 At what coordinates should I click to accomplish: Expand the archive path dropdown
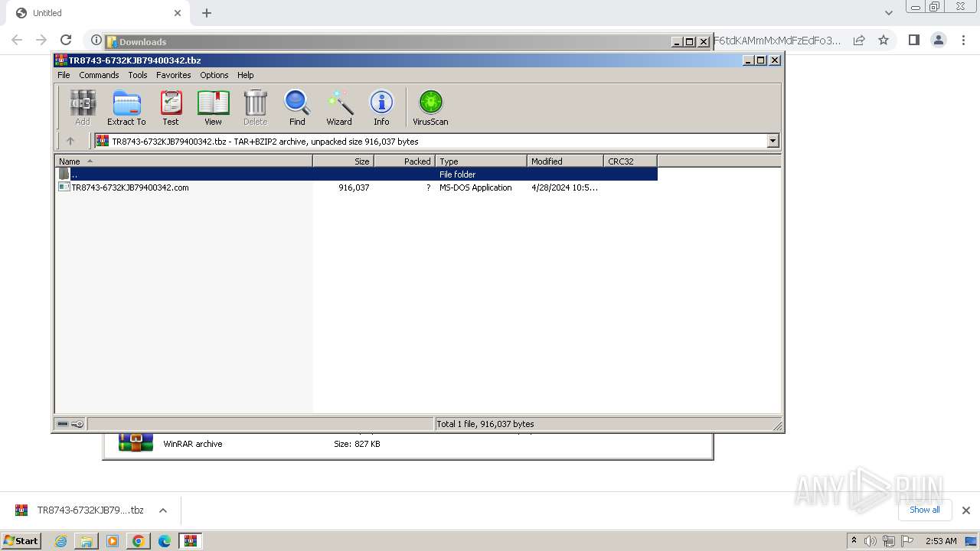click(773, 141)
